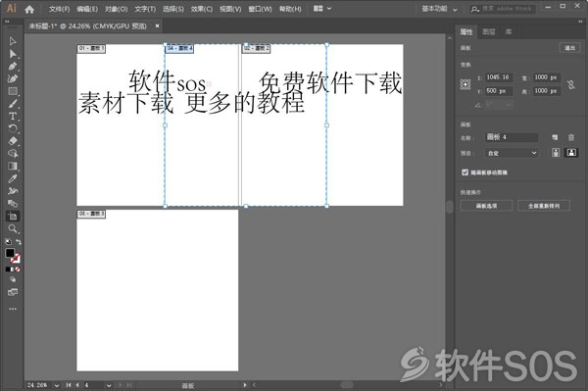
Task: Click the Rearrange All button
Action: click(x=544, y=206)
